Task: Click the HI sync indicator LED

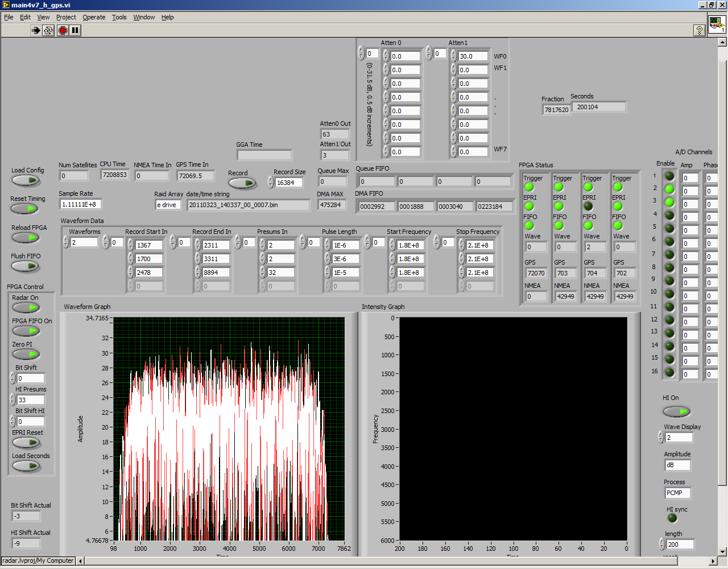Action: 672,518
